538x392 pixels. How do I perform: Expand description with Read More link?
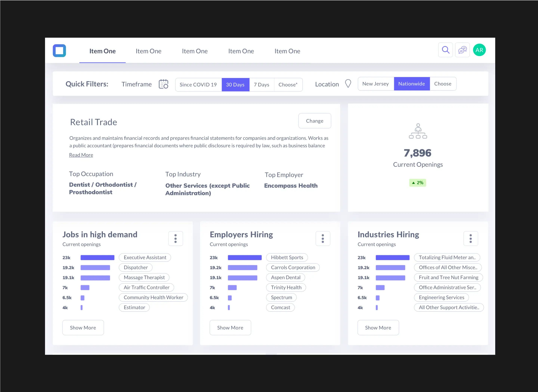81,155
